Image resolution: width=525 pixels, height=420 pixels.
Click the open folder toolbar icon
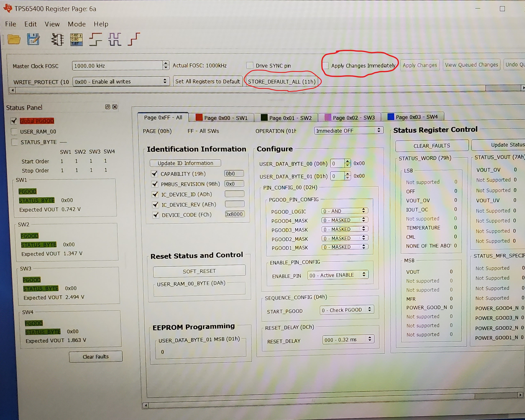click(x=14, y=39)
